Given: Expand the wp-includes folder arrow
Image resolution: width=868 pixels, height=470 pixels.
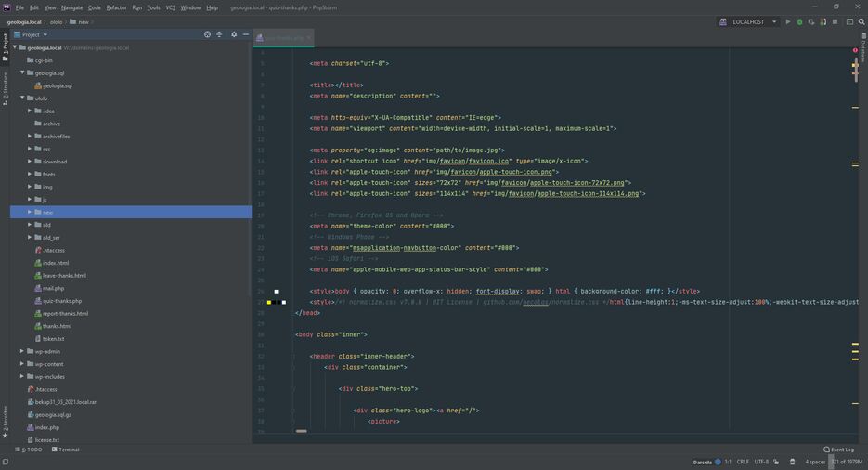Looking at the screenshot, I should coord(22,377).
